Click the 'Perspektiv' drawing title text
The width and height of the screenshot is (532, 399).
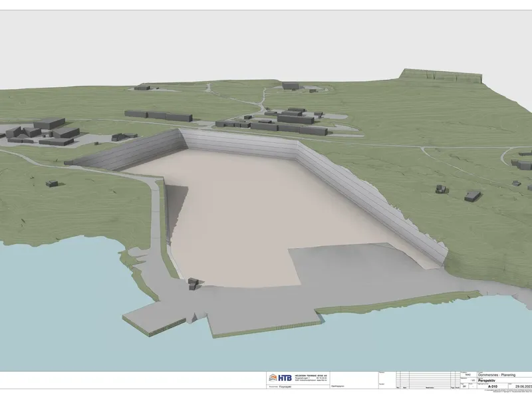(x=487, y=380)
